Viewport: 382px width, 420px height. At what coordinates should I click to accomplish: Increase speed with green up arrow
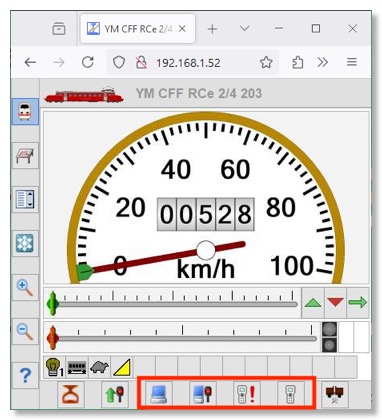point(313,303)
